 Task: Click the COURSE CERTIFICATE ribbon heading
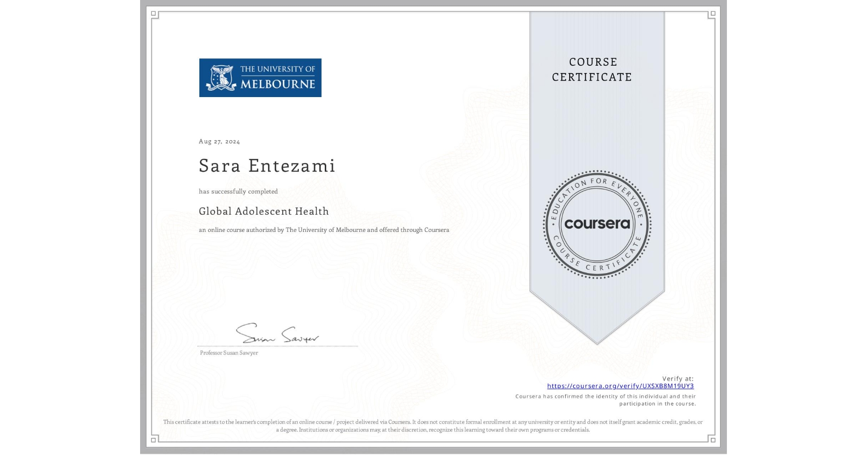[x=592, y=69]
